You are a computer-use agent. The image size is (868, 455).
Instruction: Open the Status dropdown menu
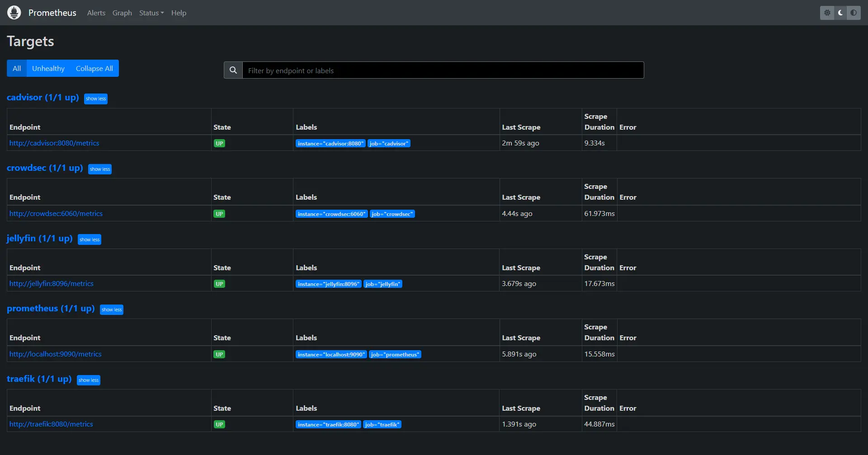151,13
